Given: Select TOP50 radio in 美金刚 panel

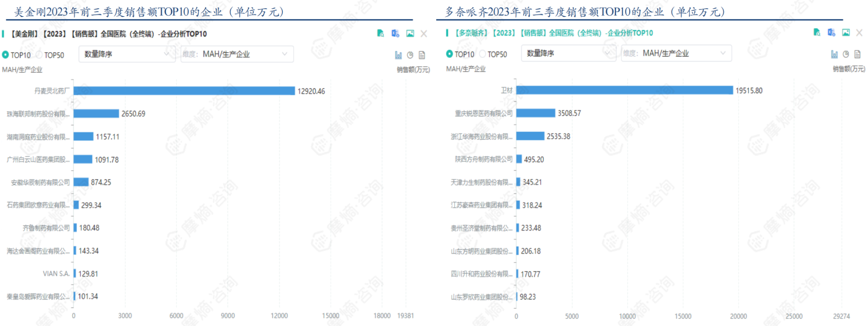Looking at the screenshot, I should click(40, 55).
